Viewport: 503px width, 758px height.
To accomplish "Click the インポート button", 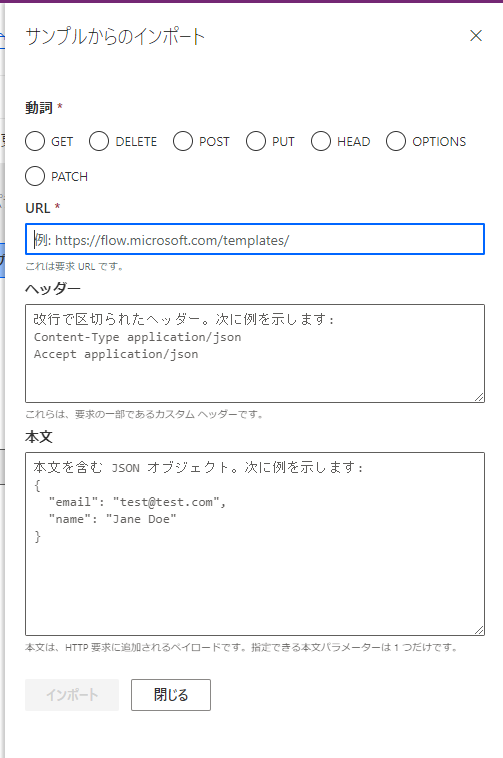I will [72, 695].
